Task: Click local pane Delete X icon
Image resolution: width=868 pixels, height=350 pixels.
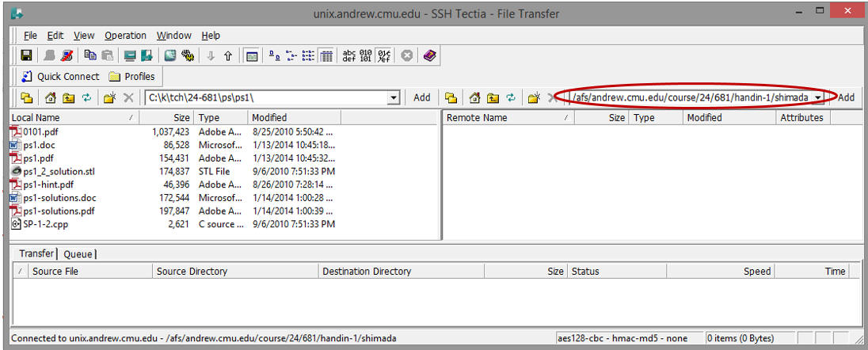Action: [128, 97]
